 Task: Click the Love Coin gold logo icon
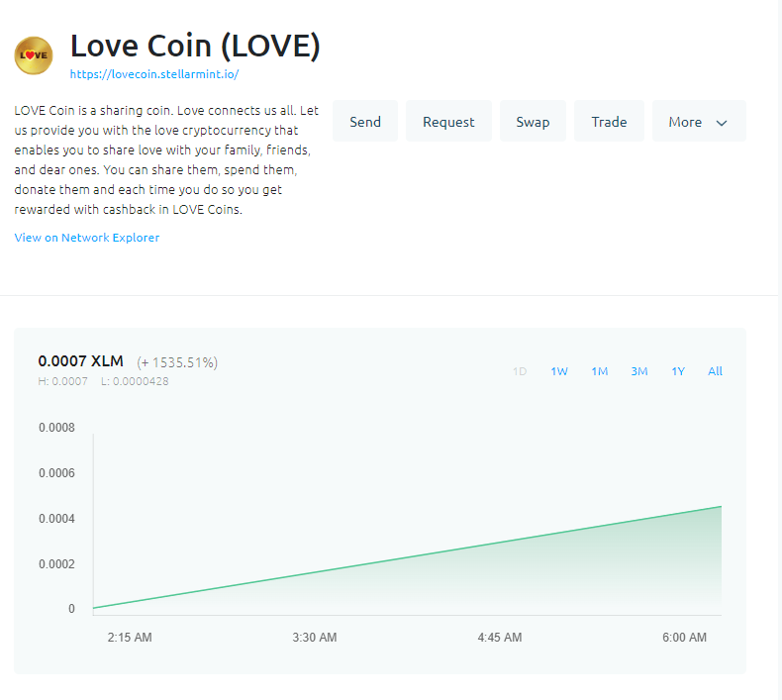(34, 55)
